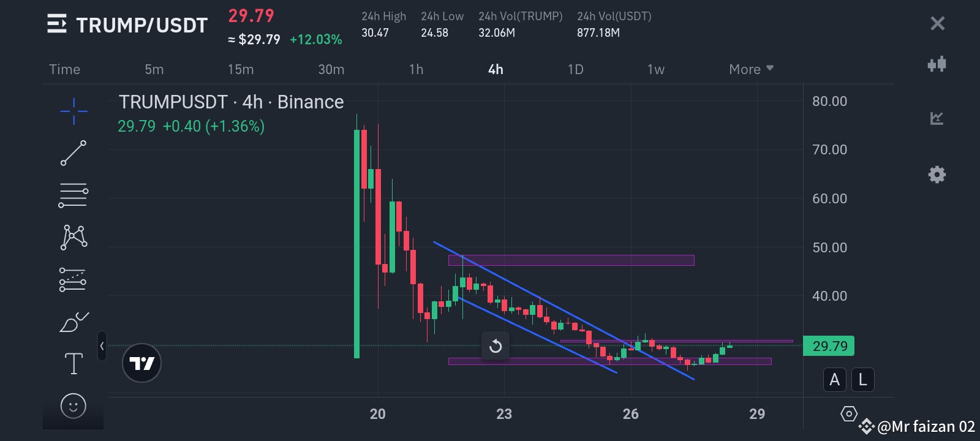980x441 pixels.
Task: Click the 29.79 current price label on axis
Action: tap(829, 346)
